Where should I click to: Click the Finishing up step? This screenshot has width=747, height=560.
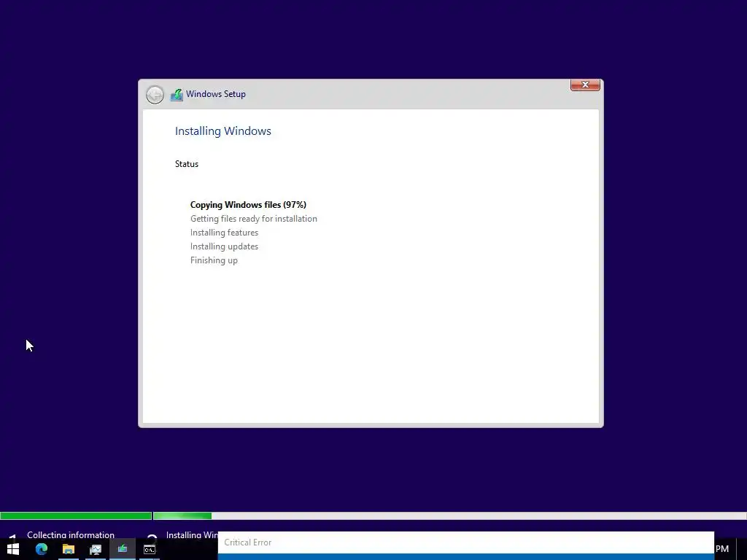pyautogui.click(x=214, y=260)
